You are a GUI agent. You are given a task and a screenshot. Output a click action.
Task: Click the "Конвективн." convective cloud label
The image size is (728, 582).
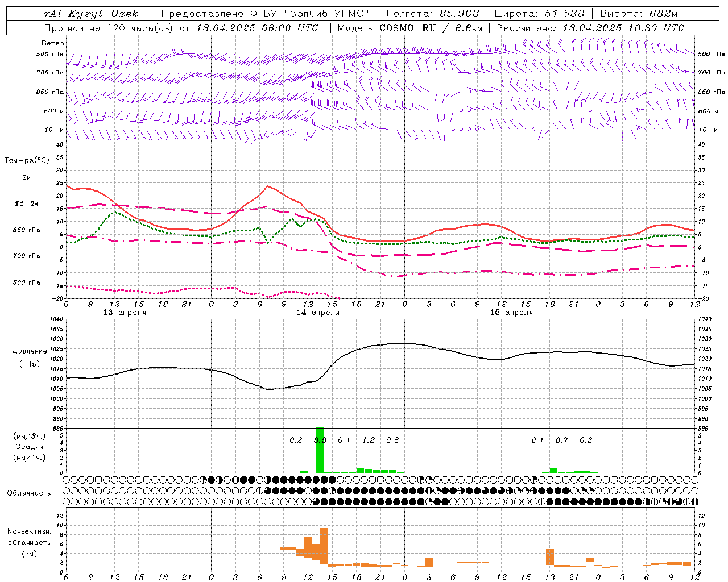29,531
